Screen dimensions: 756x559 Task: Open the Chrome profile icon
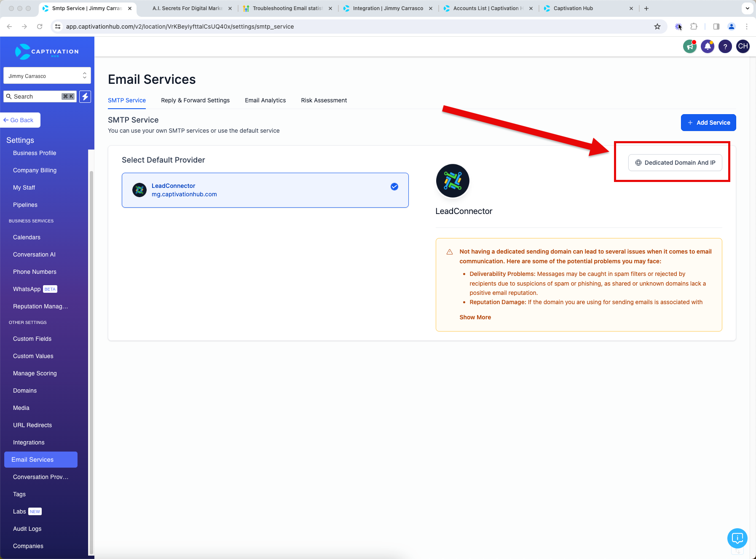732,27
